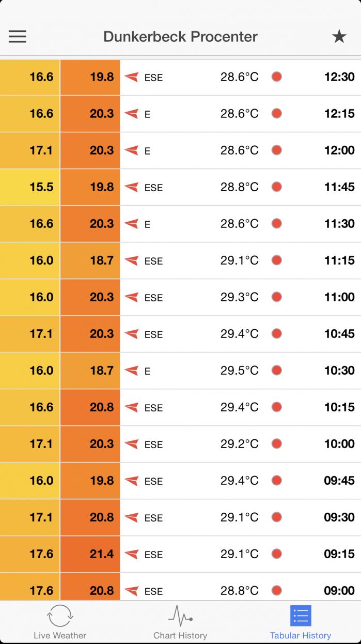Click the orange 21.4 gust cell
Viewport: 361px width, 644px height.
pyautogui.click(x=90, y=554)
